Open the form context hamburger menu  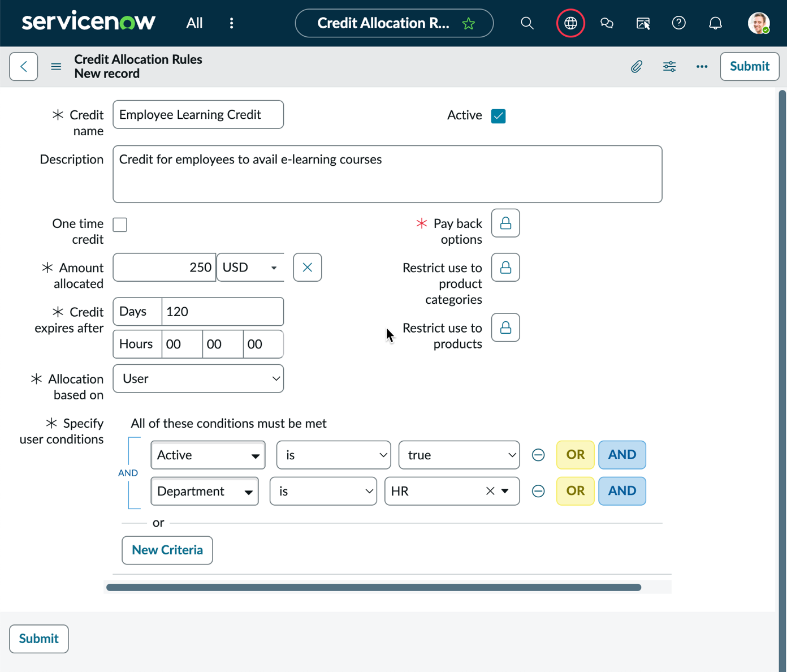(x=56, y=67)
